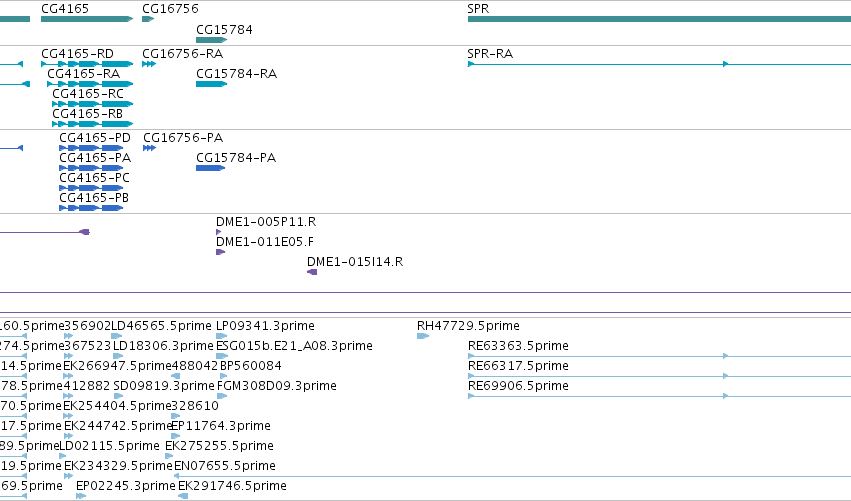Click the RE69906.5prime EST feature line
The width and height of the screenshot is (851, 501).
(x=659, y=396)
